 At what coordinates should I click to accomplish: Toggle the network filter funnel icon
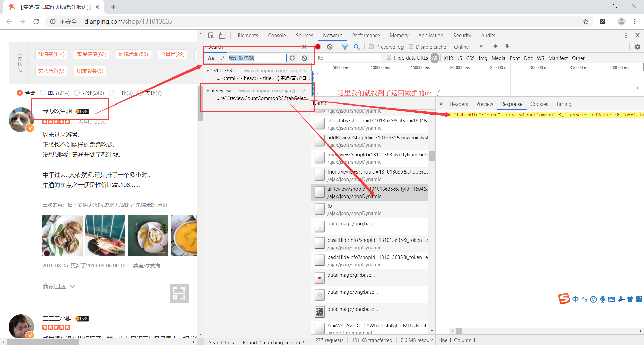pos(345,47)
